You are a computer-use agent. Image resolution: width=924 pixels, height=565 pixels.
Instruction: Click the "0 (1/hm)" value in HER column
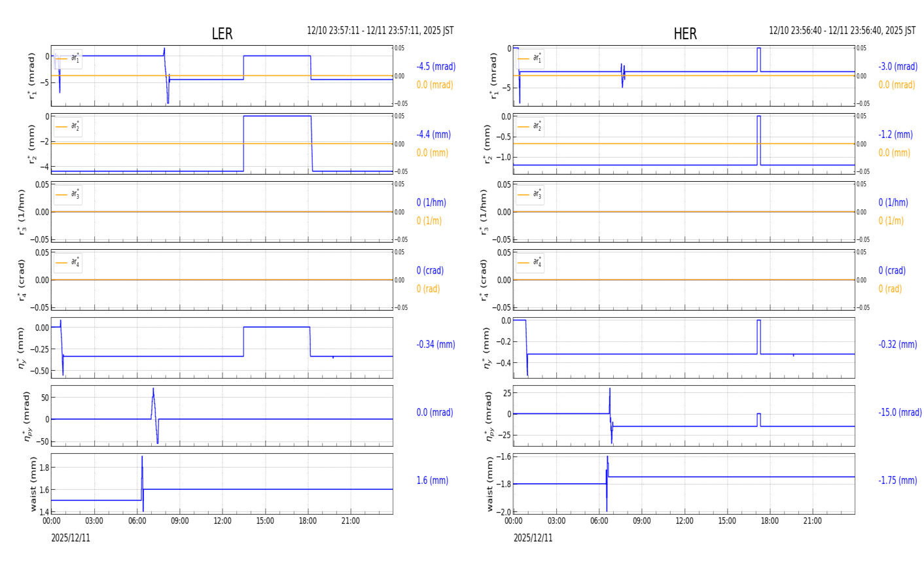tap(893, 203)
